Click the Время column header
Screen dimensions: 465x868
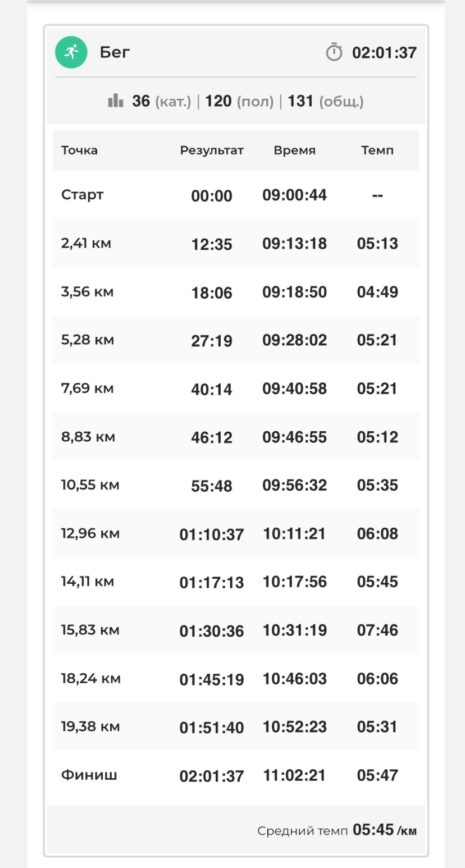coord(295,150)
